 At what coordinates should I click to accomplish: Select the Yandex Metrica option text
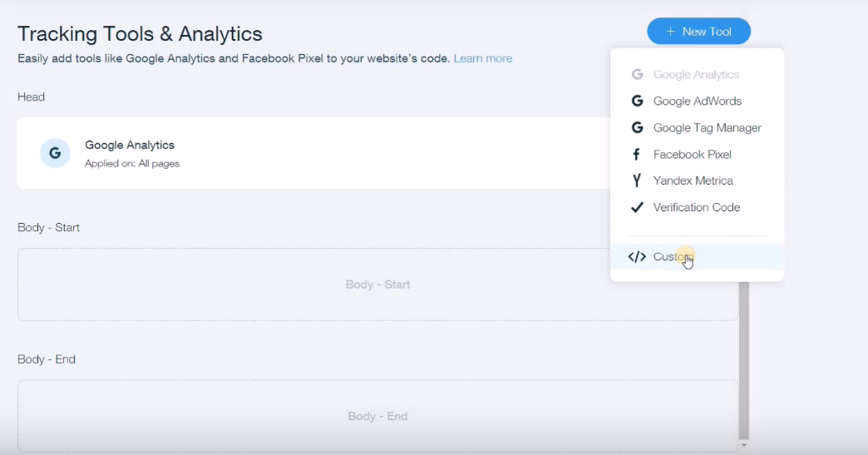[x=693, y=181]
